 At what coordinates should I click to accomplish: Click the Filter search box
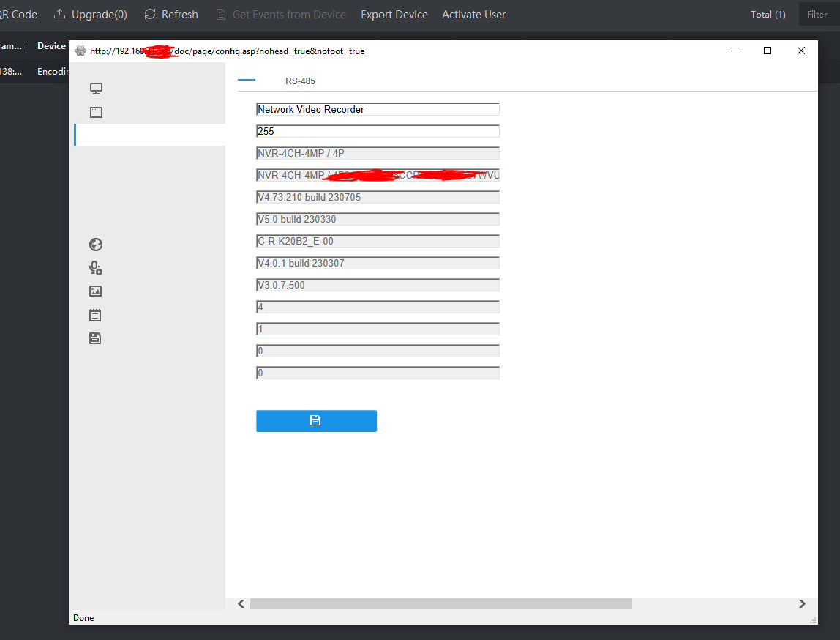(x=818, y=15)
